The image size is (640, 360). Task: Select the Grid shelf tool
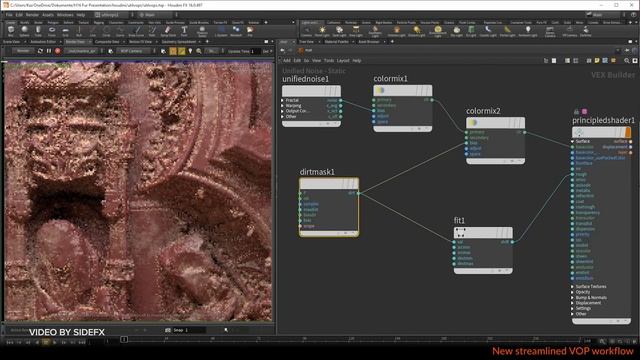click(65, 31)
